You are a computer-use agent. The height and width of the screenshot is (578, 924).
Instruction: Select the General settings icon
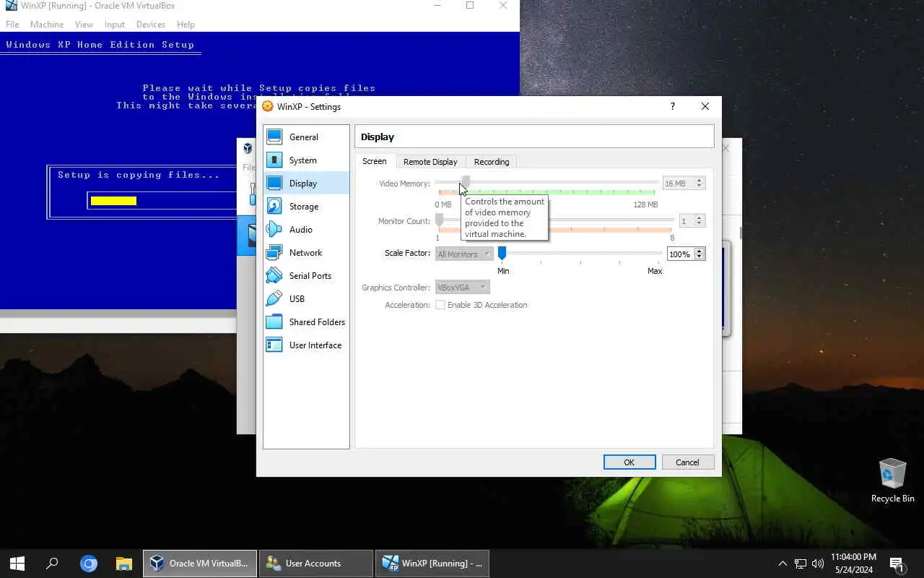274,137
